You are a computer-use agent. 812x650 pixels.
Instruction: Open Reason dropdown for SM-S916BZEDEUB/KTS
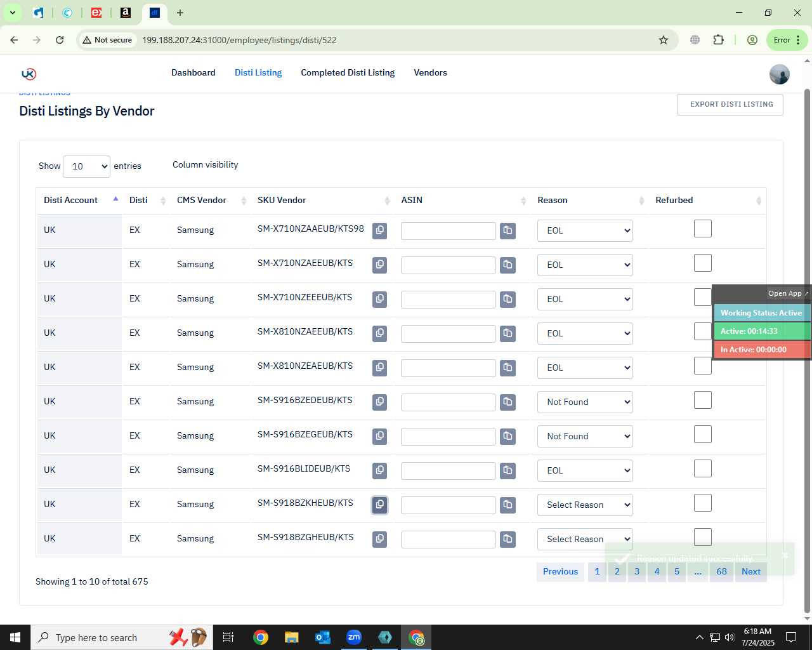585,402
